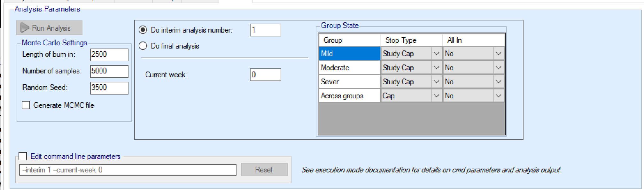
Task: Open Stop Type dropdown for Mild group
Action: (x=436, y=54)
